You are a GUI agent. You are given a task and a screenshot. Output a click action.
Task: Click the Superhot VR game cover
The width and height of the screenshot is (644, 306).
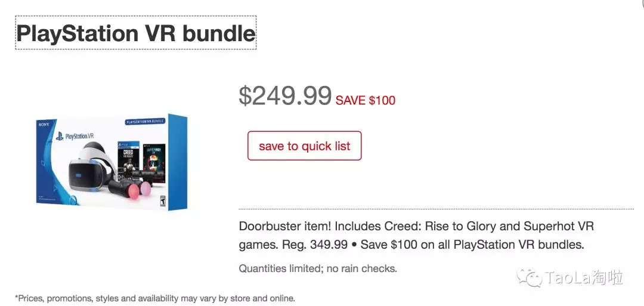pos(154,157)
